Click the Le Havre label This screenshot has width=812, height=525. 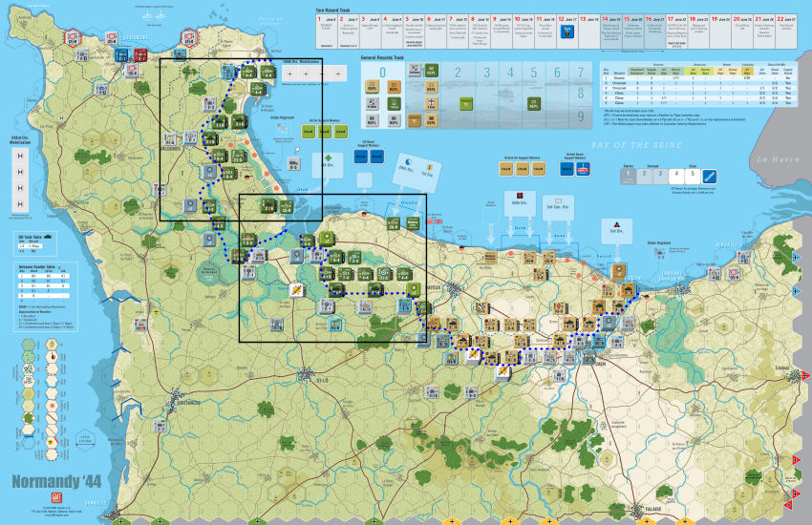778,159
